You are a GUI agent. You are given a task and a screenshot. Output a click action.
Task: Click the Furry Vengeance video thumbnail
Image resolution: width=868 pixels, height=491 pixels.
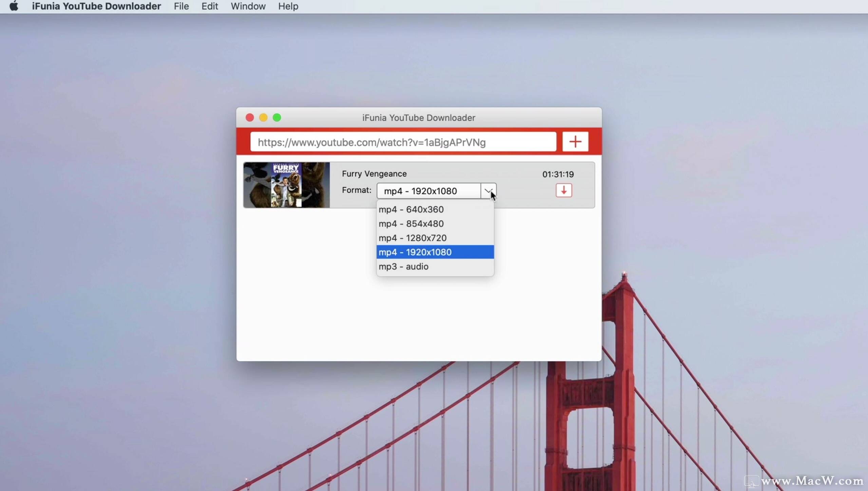point(287,185)
